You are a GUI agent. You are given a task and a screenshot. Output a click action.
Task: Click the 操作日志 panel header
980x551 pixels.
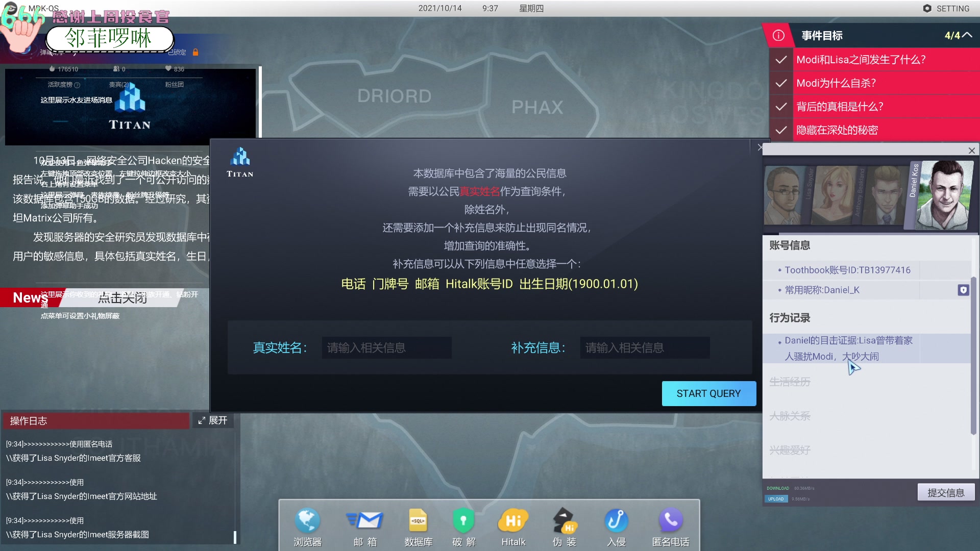[95, 420]
